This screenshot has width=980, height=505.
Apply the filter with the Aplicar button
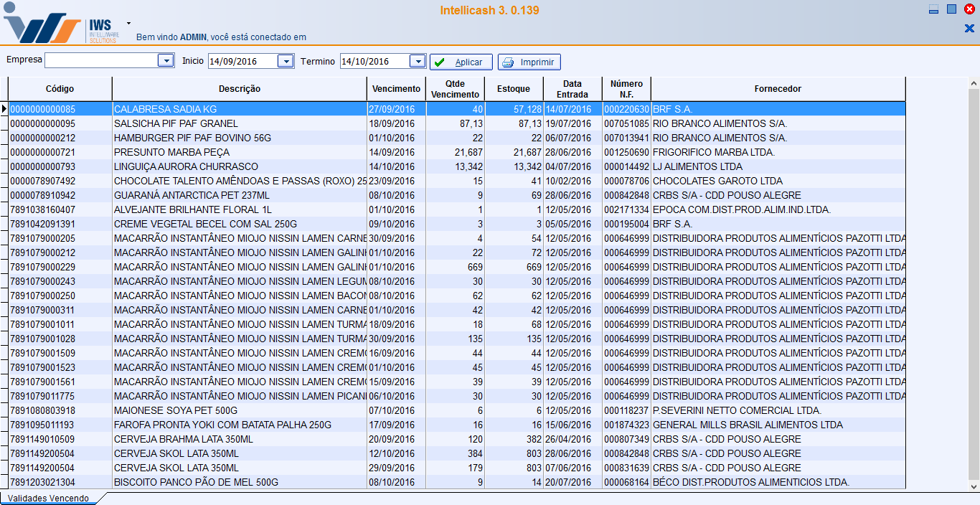click(x=461, y=62)
